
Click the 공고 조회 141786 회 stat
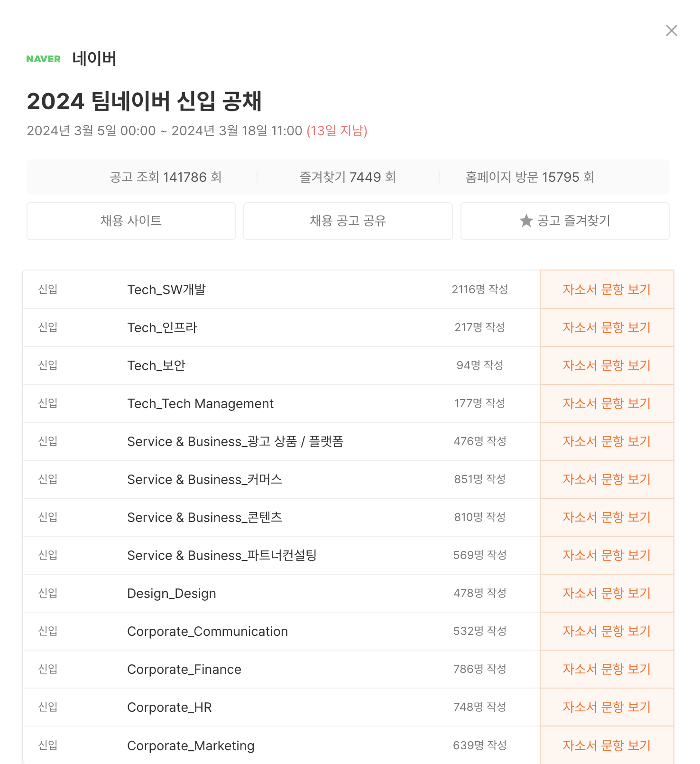166,177
